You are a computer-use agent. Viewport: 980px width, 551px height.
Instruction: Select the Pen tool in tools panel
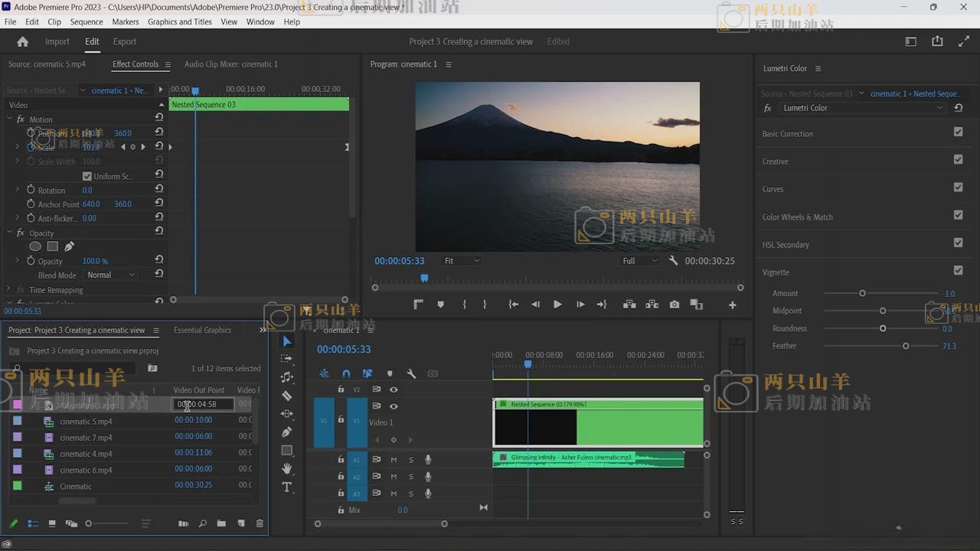[x=287, y=432]
